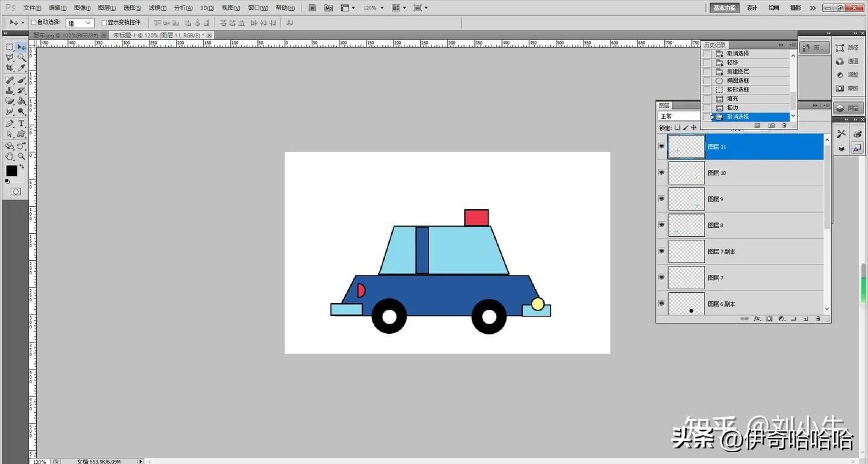Select the Zoom tool in toolbox
The height and width of the screenshot is (464, 868).
pyautogui.click(x=21, y=156)
